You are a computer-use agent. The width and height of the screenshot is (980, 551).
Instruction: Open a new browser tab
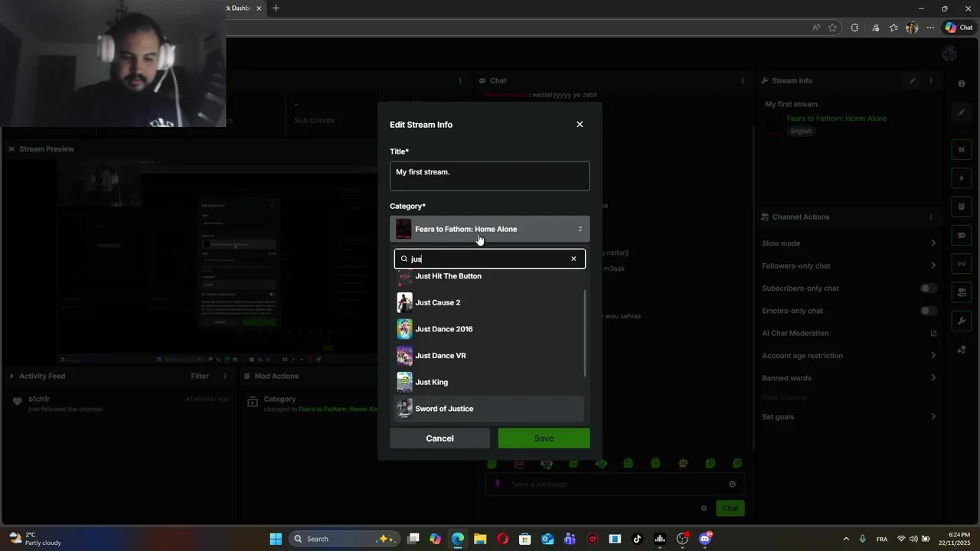[276, 8]
